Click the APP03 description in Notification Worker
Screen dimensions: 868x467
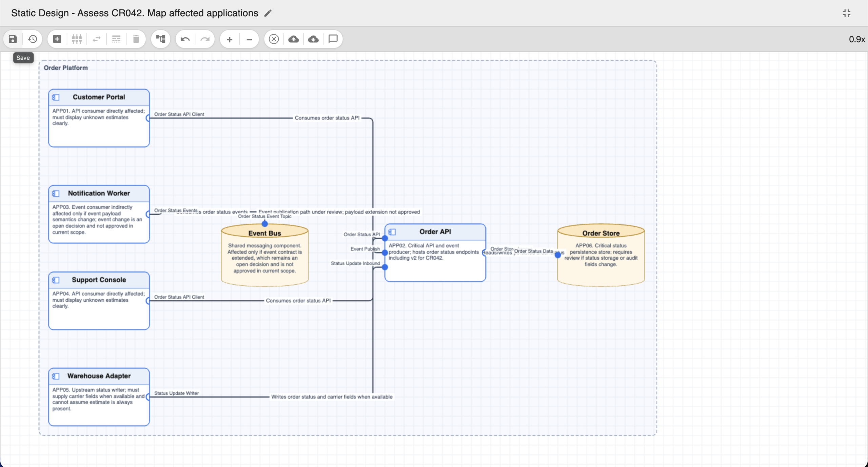[x=97, y=220]
